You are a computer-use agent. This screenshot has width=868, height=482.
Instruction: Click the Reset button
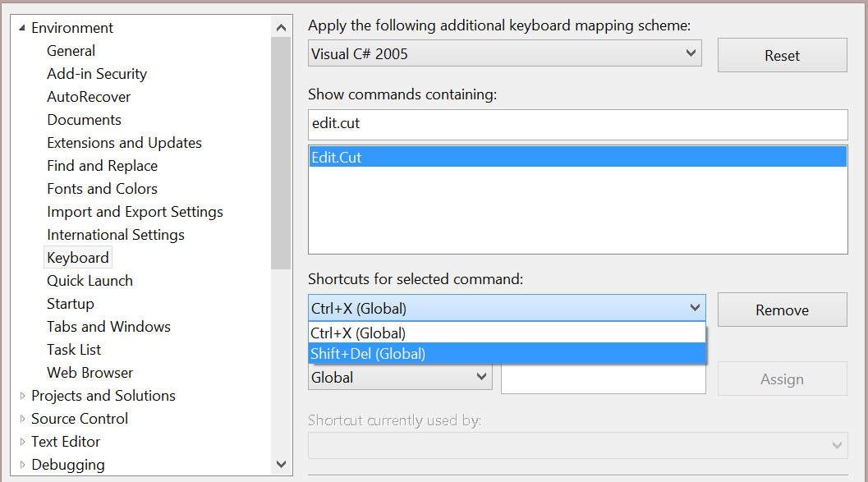coord(783,55)
